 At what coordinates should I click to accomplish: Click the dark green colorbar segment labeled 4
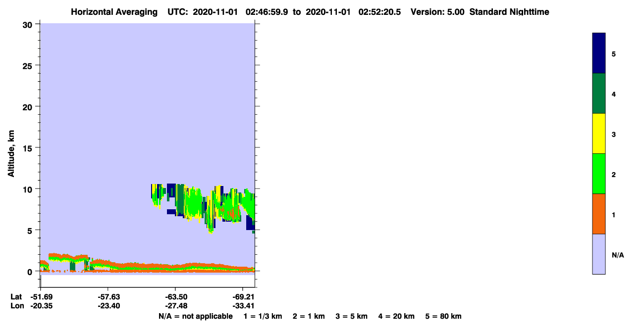click(599, 94)
